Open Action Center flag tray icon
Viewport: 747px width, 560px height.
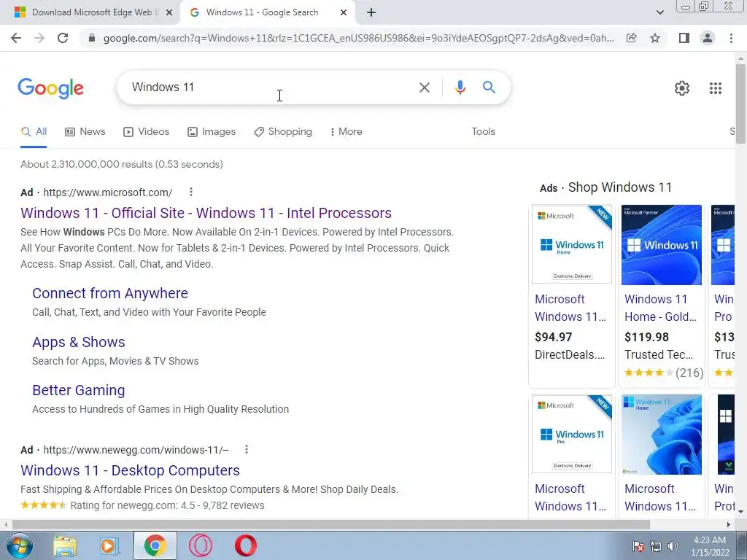point(638,546)
